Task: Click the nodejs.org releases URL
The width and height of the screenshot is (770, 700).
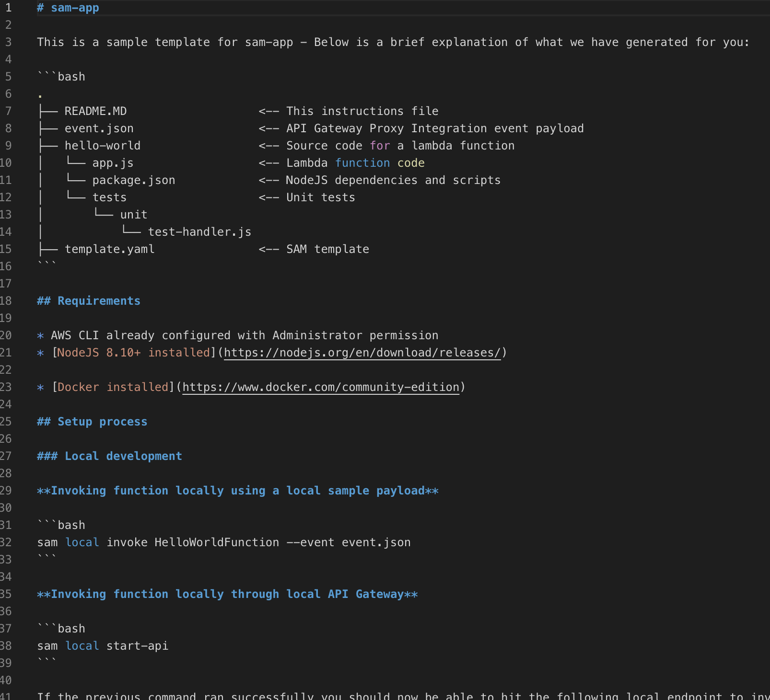Action: (x=362, y=353)
